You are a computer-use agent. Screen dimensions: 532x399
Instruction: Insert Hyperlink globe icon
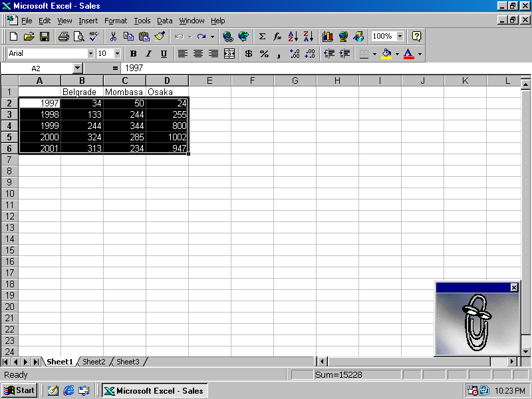(228, 37)
